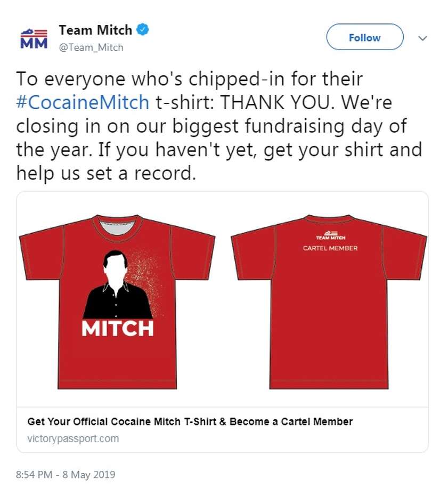Click the Team Mitch logo on shirt back

click(x=330, y=235)
